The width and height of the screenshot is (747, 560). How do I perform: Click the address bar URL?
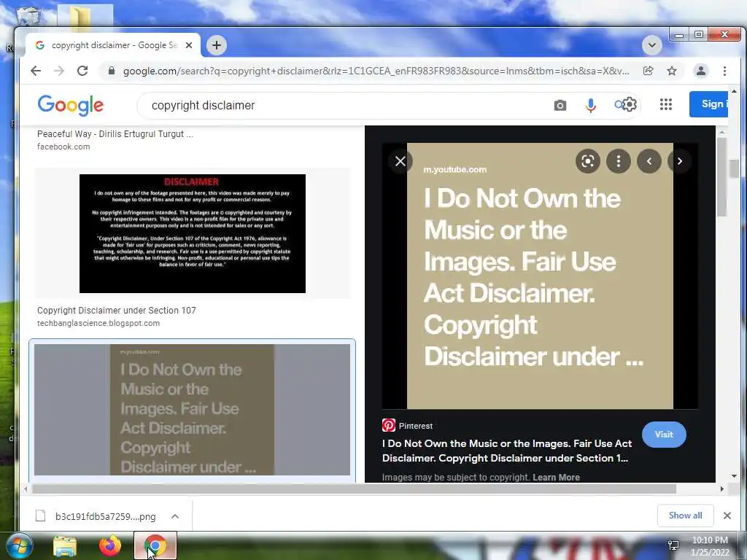[x=376, y=71]
